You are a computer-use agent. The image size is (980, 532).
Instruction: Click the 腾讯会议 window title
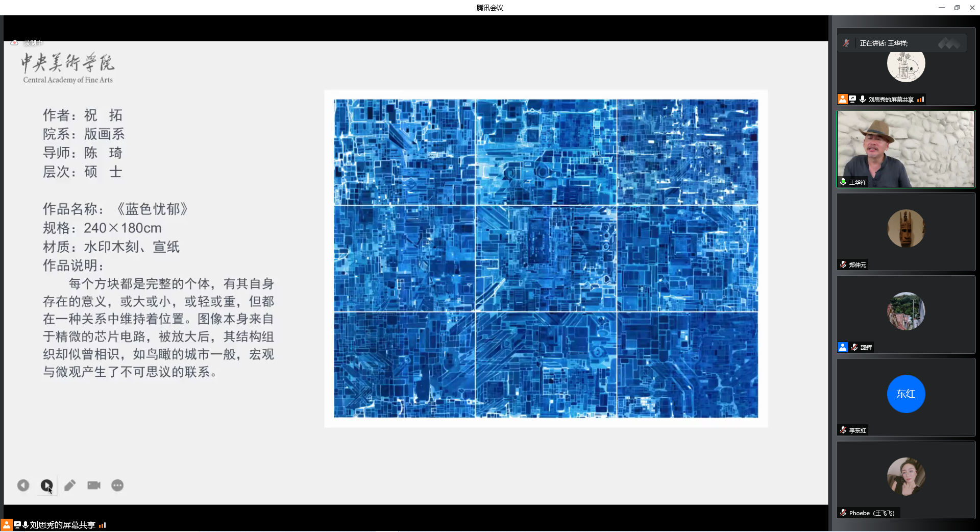coord(489,8)
